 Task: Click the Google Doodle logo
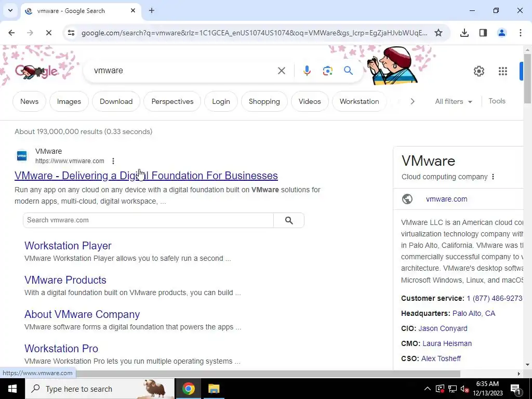(37, 71)
